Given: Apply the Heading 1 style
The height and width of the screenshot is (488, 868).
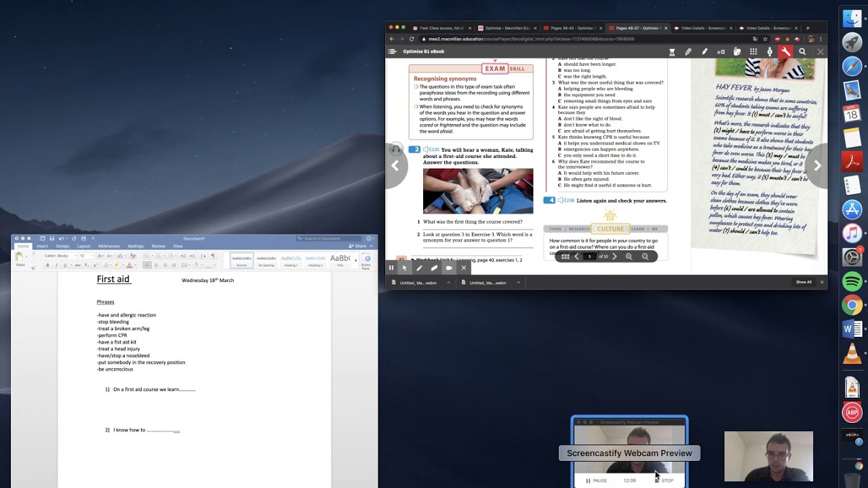Looking at the screenshot, I should click(x=291, y=260).
